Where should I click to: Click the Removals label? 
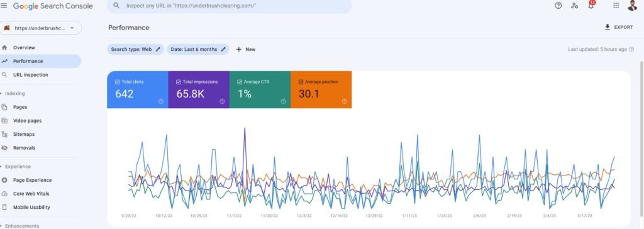25,148
